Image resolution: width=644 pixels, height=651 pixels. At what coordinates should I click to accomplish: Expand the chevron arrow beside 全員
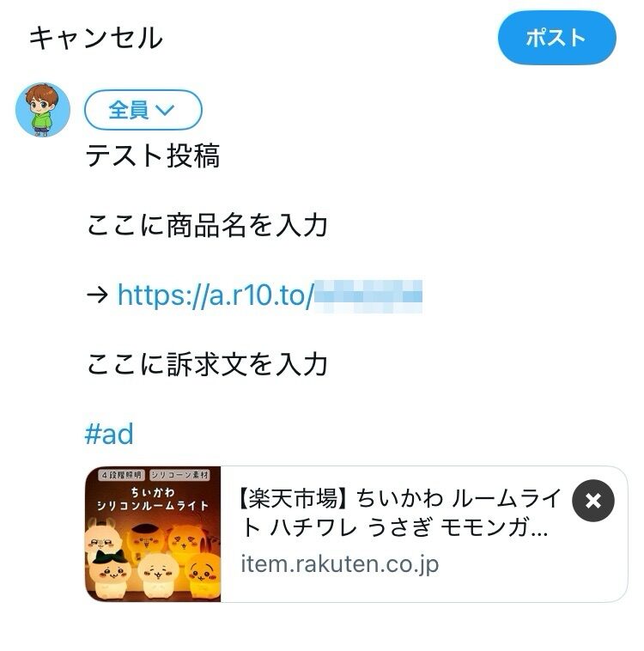[x=164, y=111]
